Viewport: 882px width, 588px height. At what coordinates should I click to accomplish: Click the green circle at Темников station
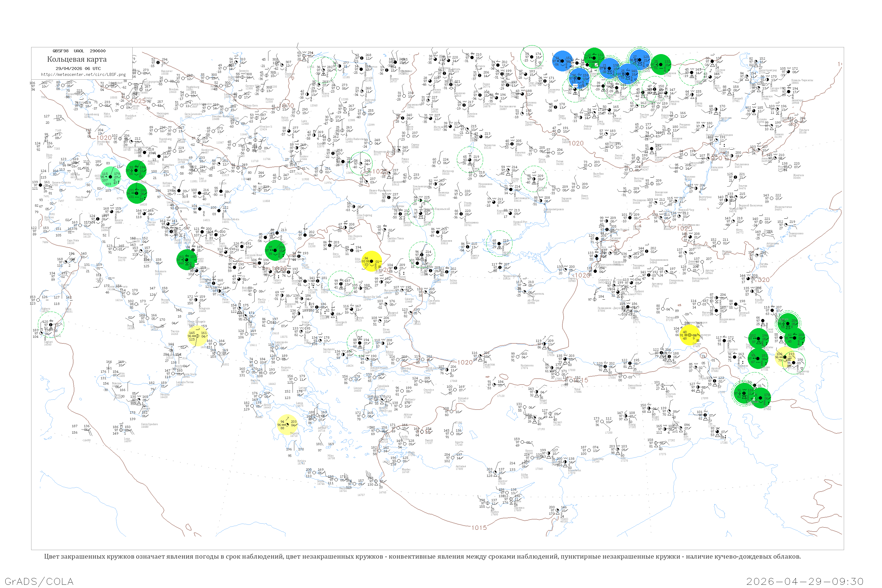click(661, 64)
